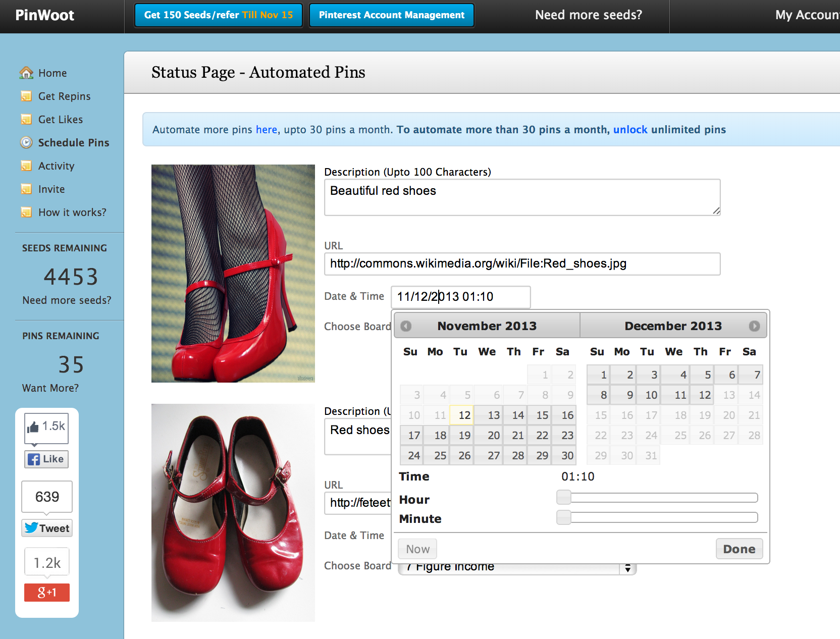Select Schedule Pins in the sidebar

click(74, 143)
